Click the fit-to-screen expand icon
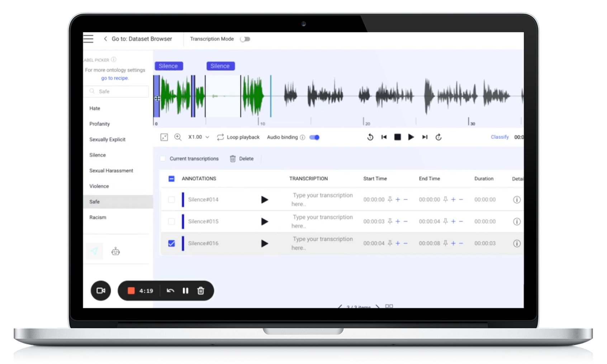 [x=164, y=137]
